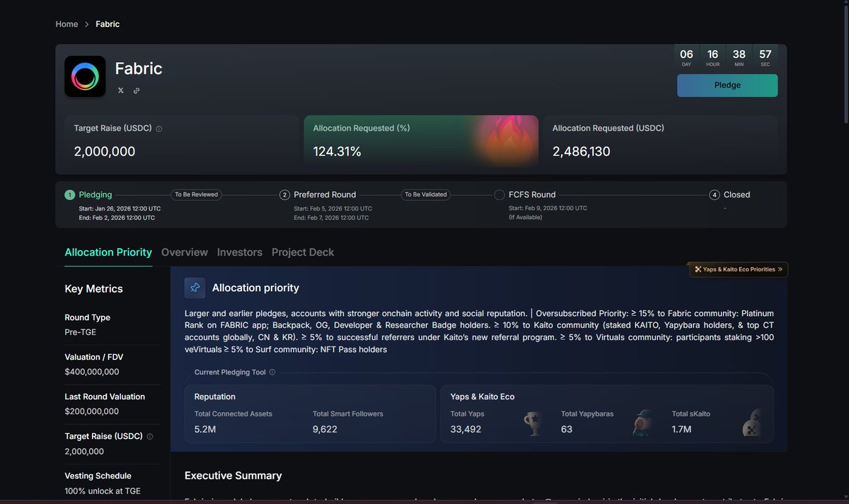849x504 pixels.
Task: Click the countdown days value 06
Action: [686, 54]
